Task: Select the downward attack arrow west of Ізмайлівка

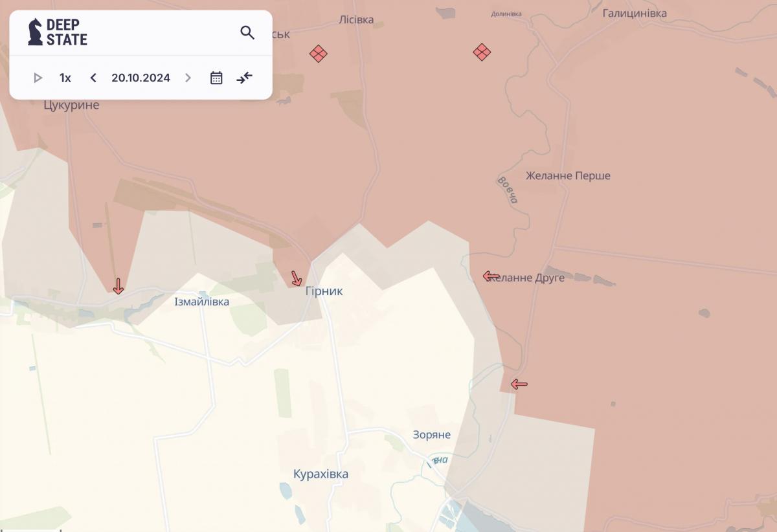Action: point(118,285)
